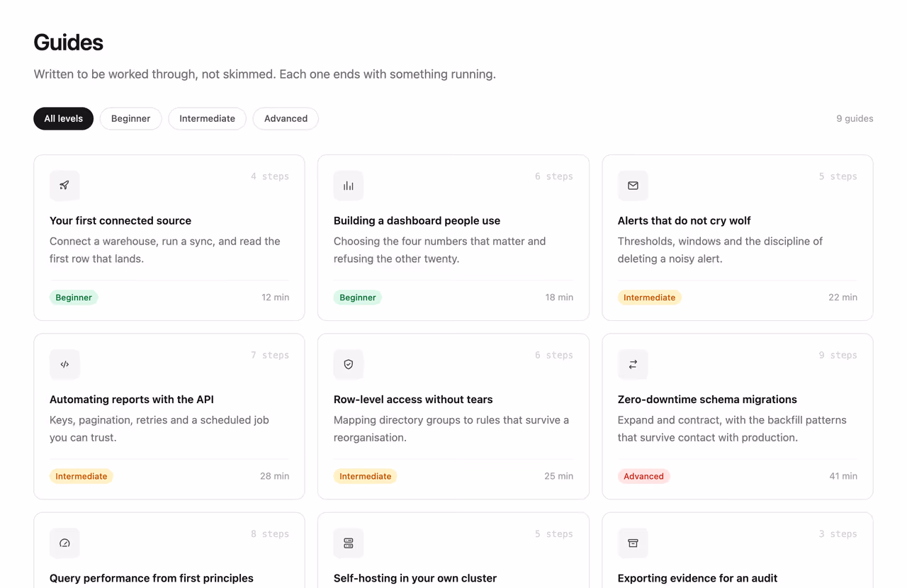Click the rocket icon on first connected source card
This screenshot has width=907, height=588.
[64, 186]
